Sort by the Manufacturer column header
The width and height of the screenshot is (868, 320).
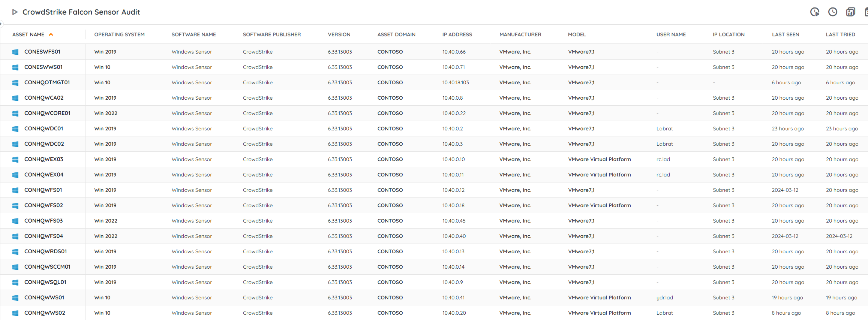tap(520, 34)
